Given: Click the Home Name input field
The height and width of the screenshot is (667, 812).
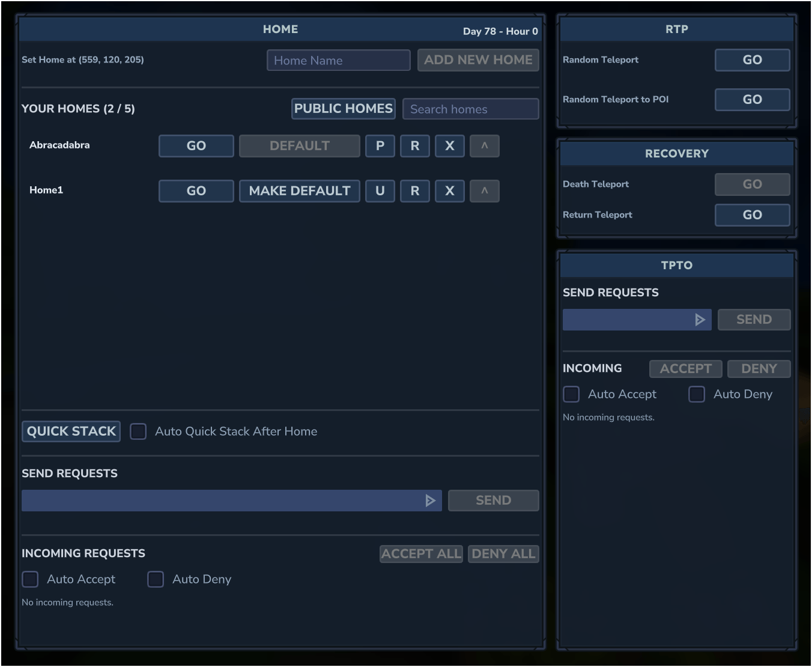Looking at the screenshot, I should [x=338, y=60].
